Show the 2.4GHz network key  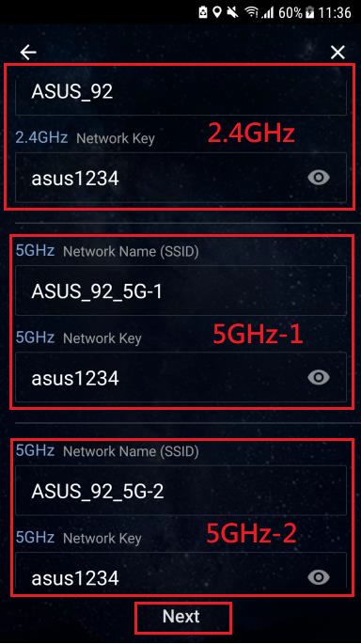tap(319, 178)
